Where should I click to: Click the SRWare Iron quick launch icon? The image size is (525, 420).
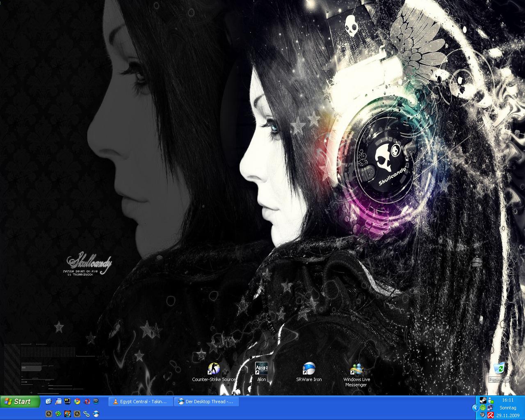96,414
